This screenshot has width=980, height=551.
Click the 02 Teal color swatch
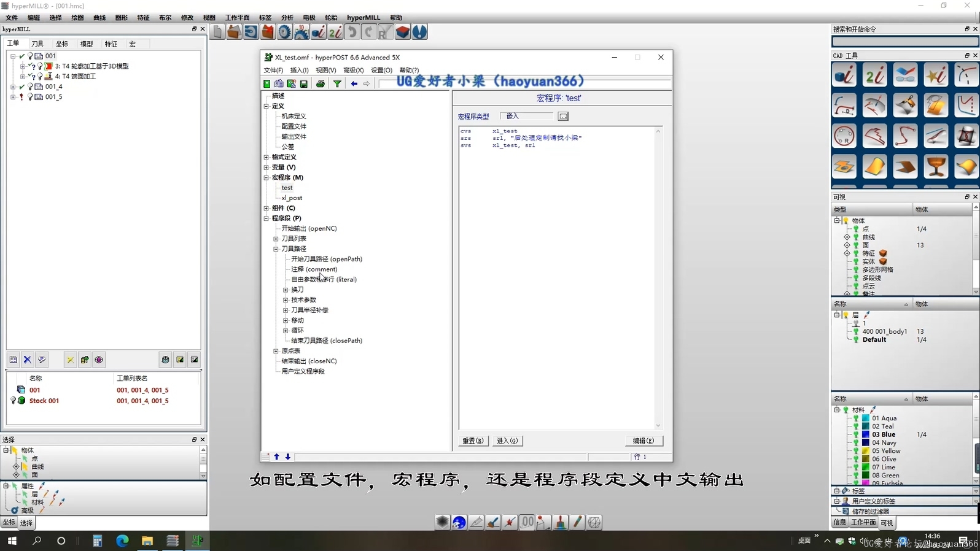pos(866,426)
